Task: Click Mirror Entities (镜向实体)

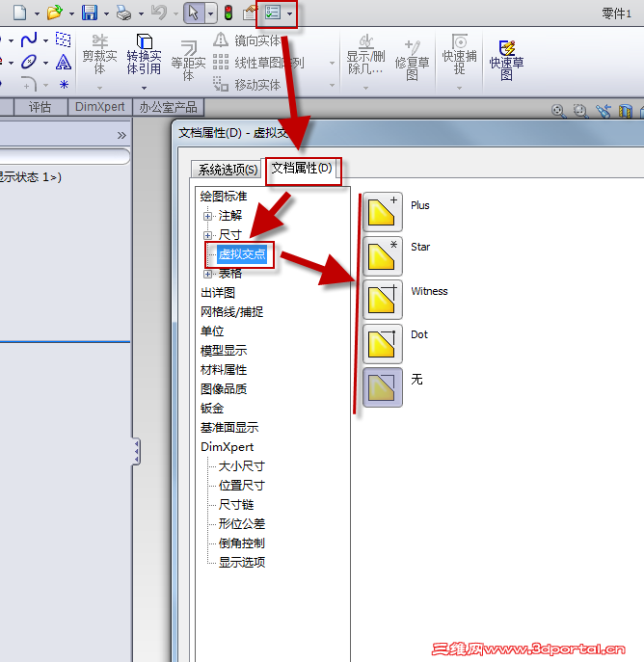Action: pos(247,40)
